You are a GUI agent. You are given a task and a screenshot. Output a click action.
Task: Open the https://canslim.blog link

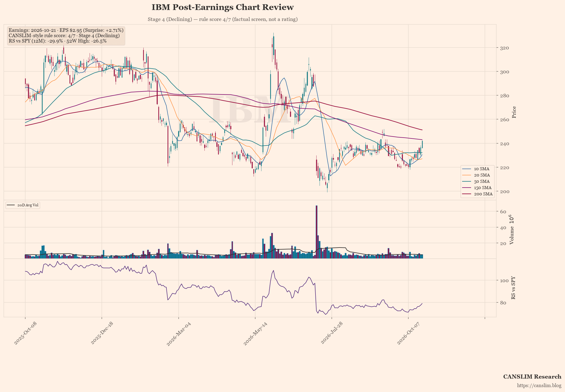click(x=539, y=386)
